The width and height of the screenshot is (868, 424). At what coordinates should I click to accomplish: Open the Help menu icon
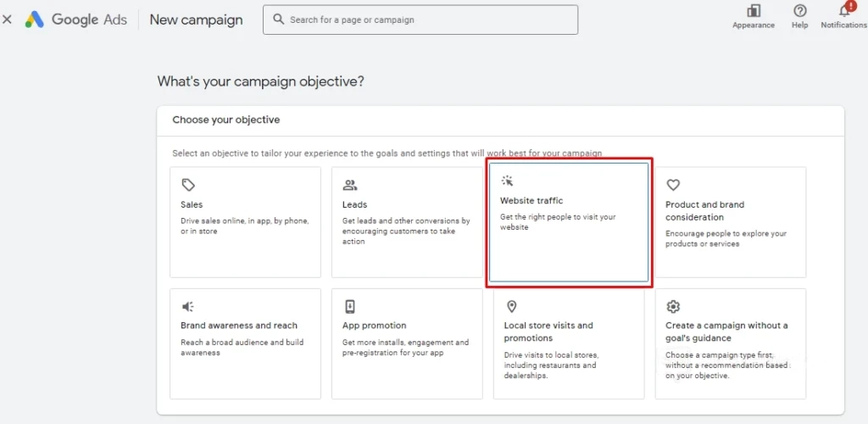pos(800,11)
